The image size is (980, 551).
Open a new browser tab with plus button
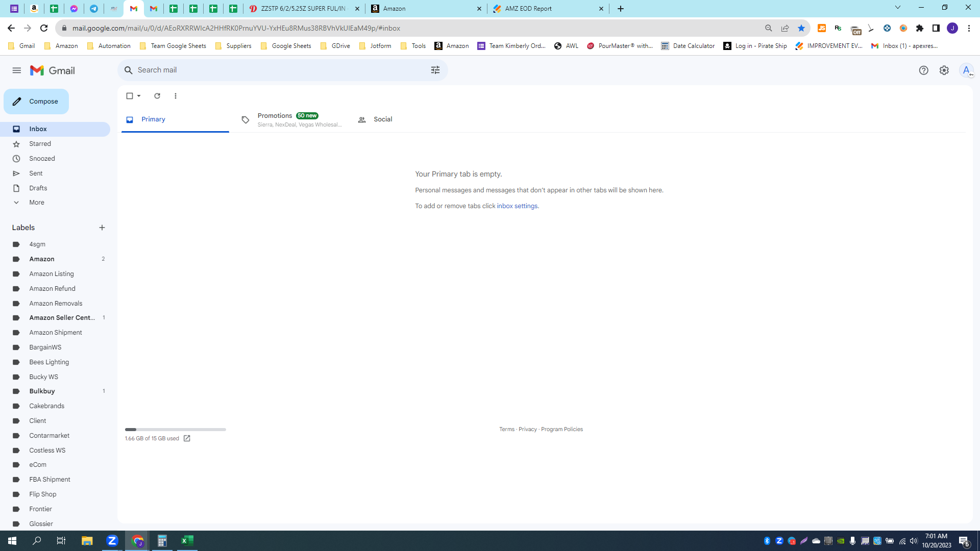click(621, 9)
